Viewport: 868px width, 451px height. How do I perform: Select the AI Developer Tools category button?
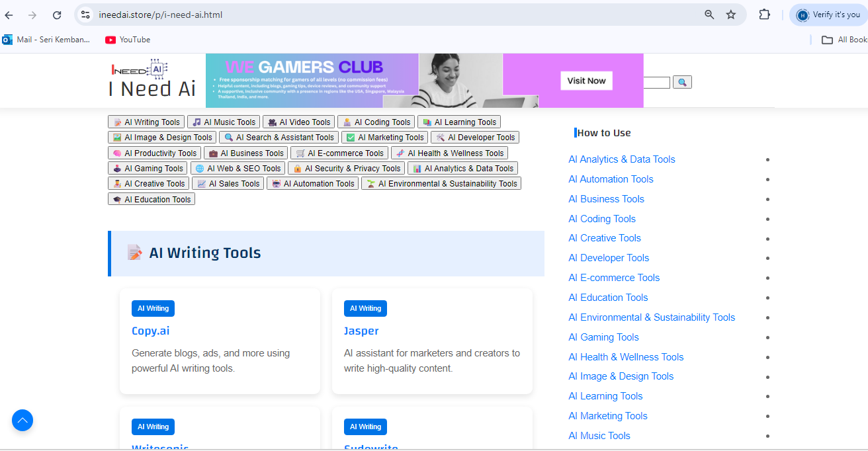[x=475, y=138]
